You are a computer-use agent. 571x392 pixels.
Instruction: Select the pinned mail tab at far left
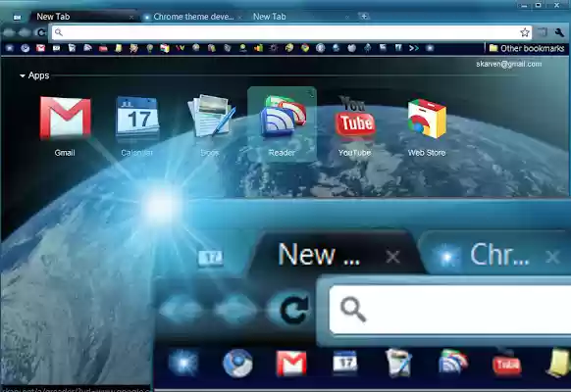pyautogui.click(x=17, y=17)
